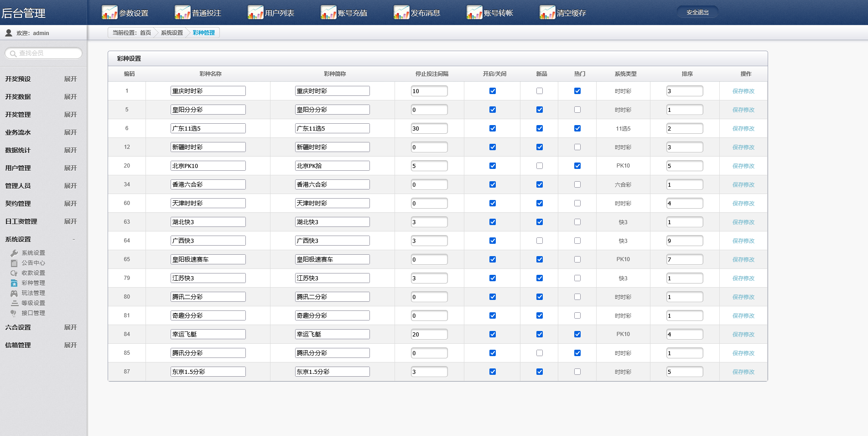
Task: Open 用户列表 in top navigation
Action: [279, 13]
